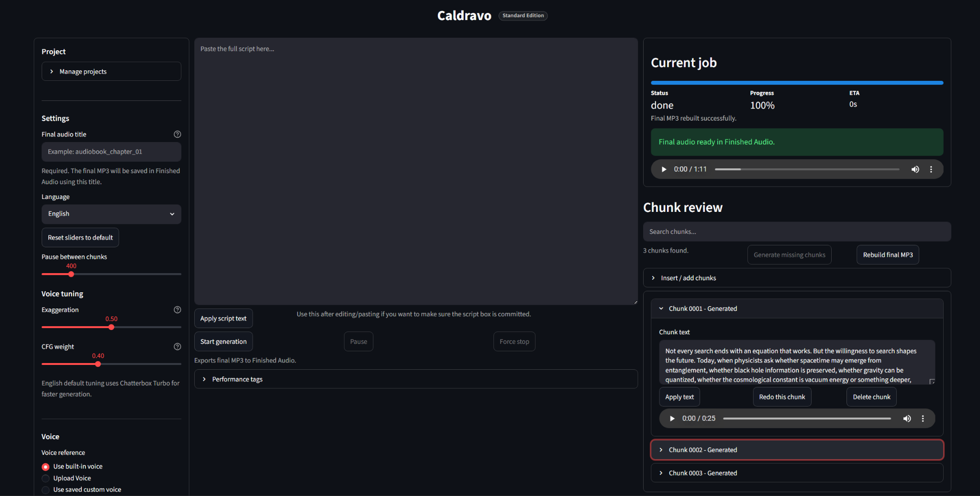Click into Chunk 0001 text box
The width and height of the screenshot is (980, 496).
tap(797, 362)
